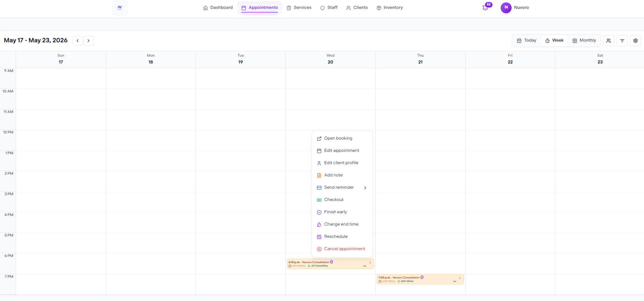
Task: Open the 6:15 p.m. Nuvoro Consultation appointment
Action: [330, 264]
